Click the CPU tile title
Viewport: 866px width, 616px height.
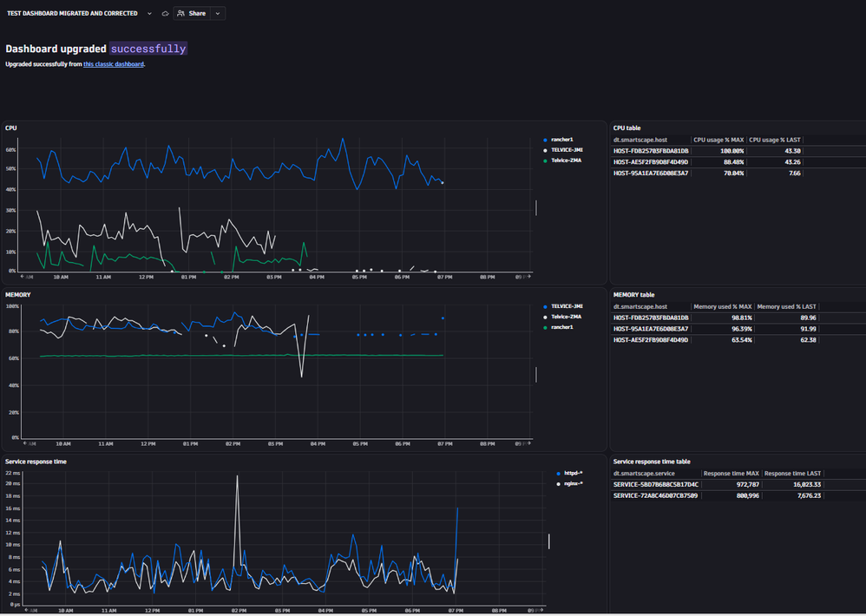pyautogui.click(x=11, y=128)
